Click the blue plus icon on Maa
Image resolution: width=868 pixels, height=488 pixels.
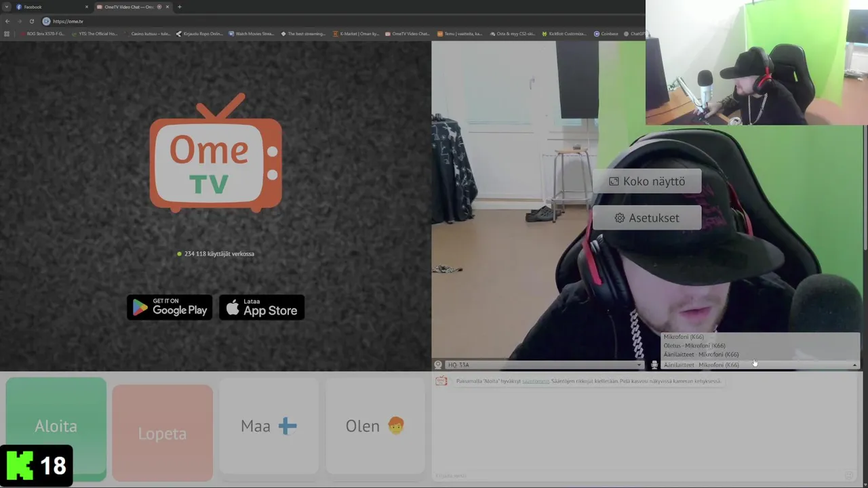[288, 426]
